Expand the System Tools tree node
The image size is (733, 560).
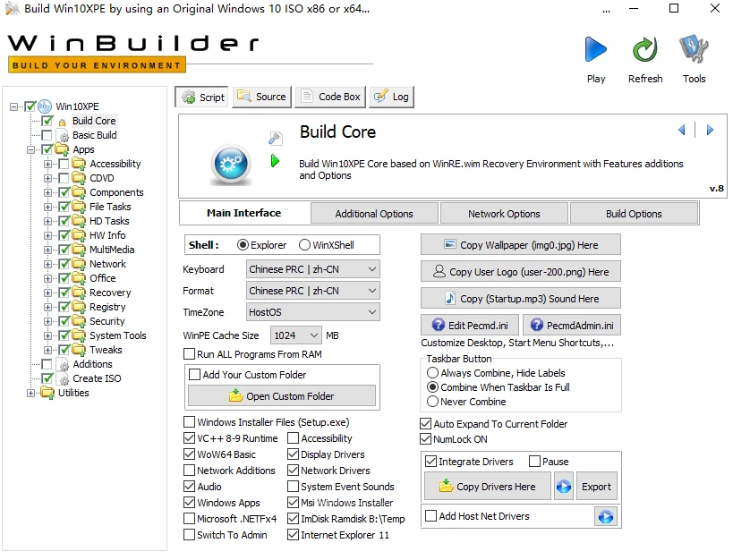point(47,335)
